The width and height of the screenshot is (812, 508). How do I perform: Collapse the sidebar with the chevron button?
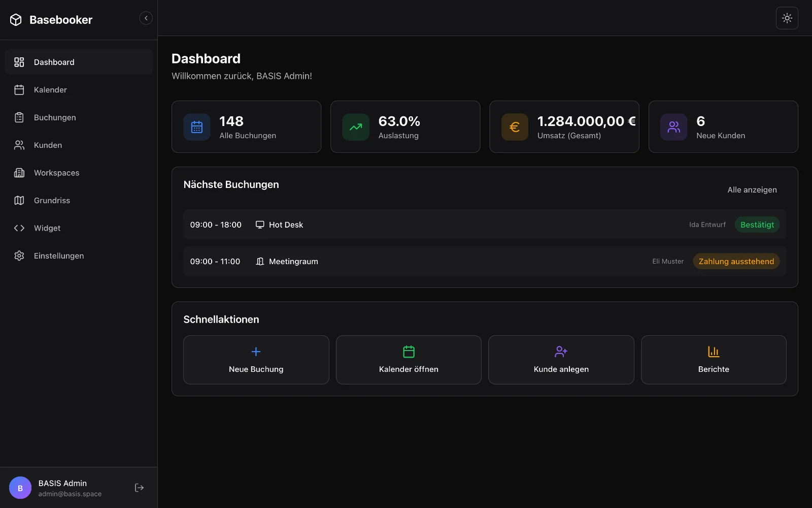[146, 18]
